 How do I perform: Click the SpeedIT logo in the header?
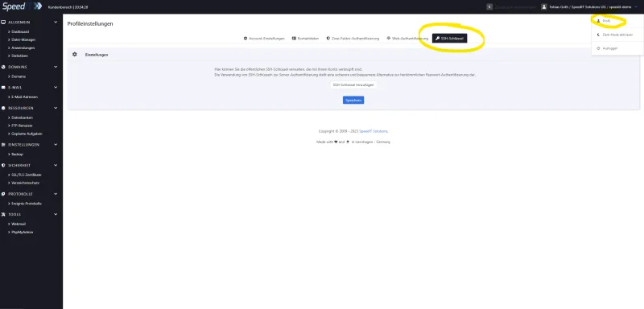[x=23, y=6]
